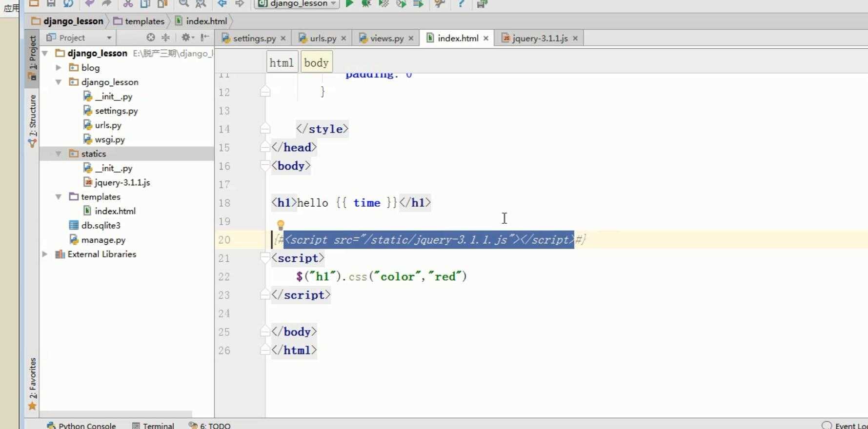Screen dimensions: 868x429
Task: Click the body breadcrumb in the editor
Action: click(x=316, y=62)
